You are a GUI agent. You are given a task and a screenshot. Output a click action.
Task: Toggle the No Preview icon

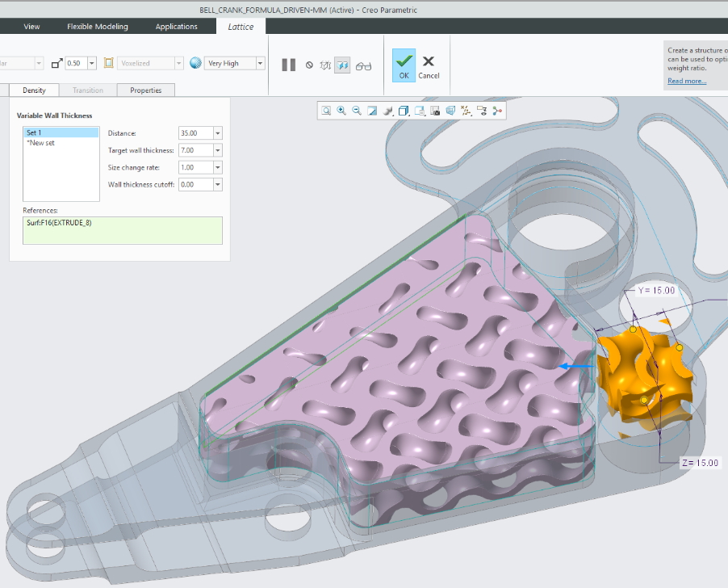click(x=309, y=65)
